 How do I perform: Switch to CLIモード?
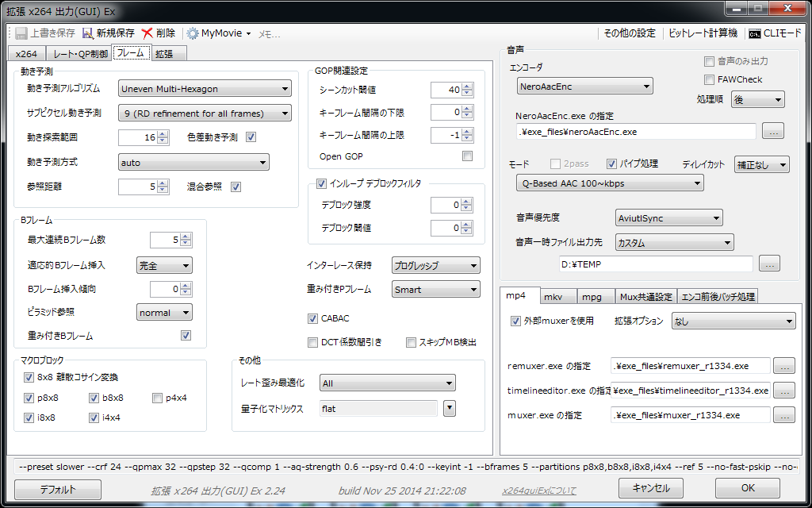pos(775,33)
